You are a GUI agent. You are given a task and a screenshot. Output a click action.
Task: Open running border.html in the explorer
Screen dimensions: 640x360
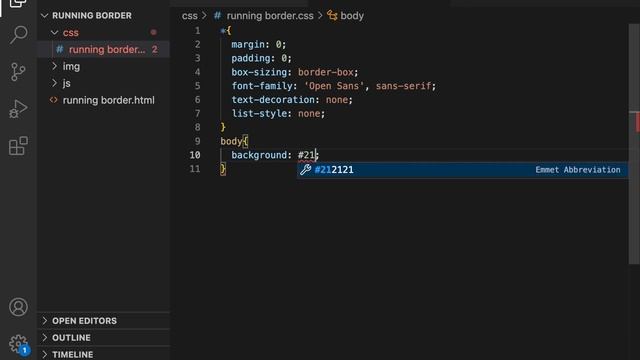tap(104, 100)
